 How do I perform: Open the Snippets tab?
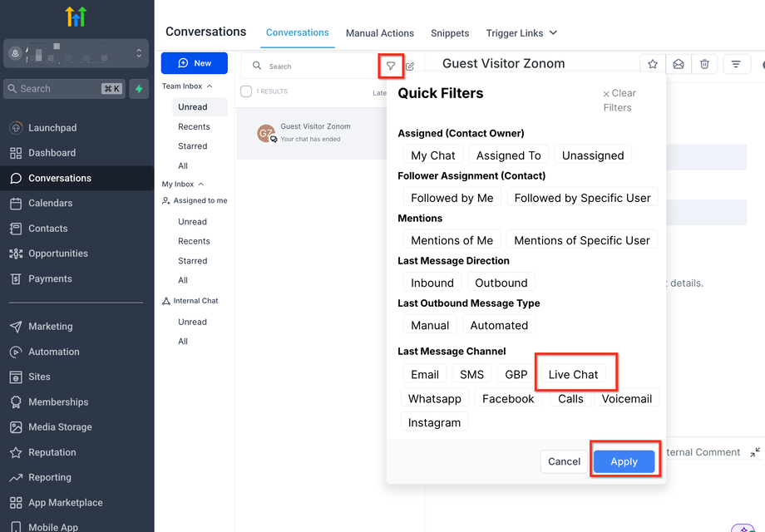click(450, 33)
